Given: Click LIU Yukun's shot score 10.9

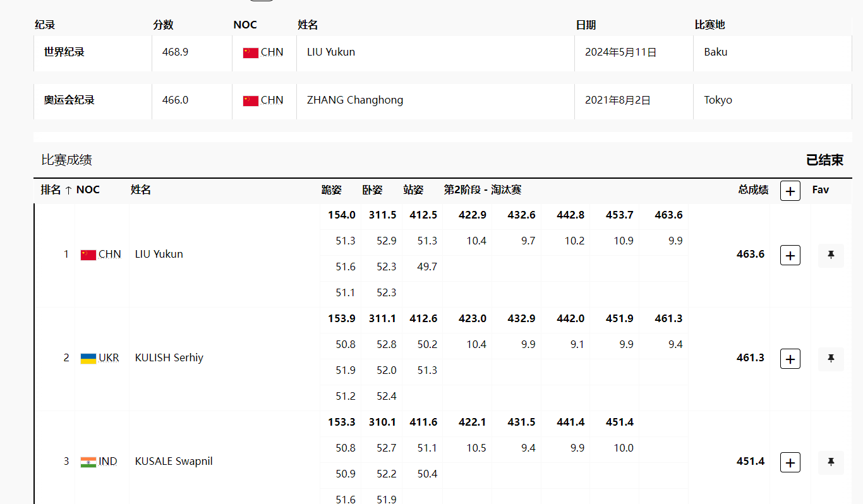Looking at the screenshot, I should pyautogui.click(x=624, y=241).
